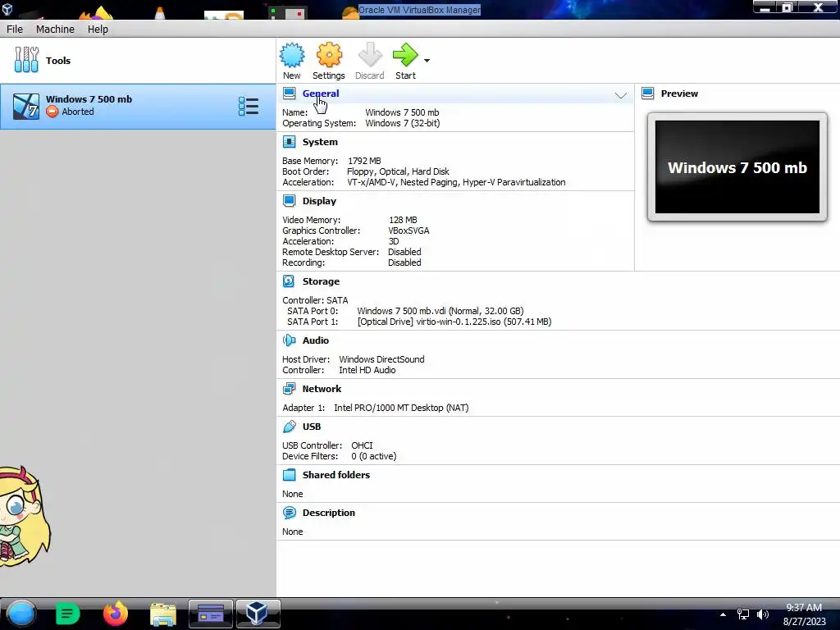Open the green chat app in taskbar
Viewport: 840px width, 630px height.
pos(67,614)
